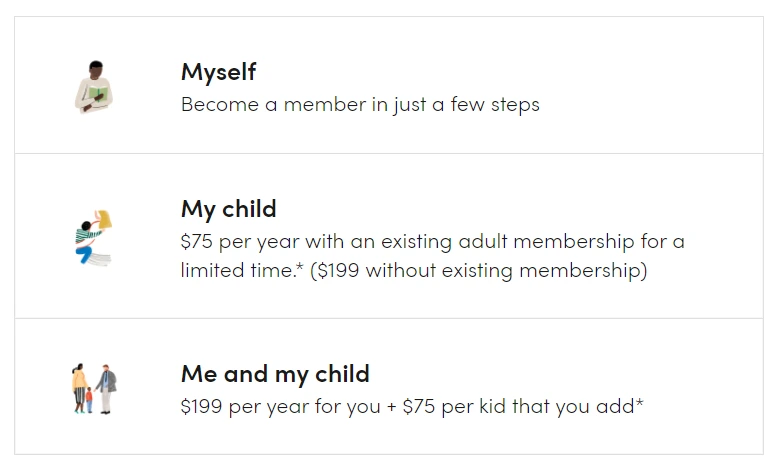Click the jumping child with book illustration
This screenshot has height=469, width=781.
(94, 237)
